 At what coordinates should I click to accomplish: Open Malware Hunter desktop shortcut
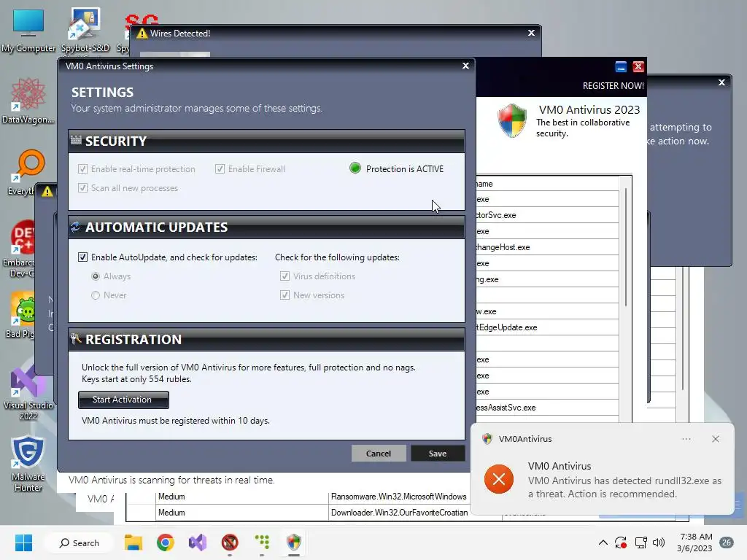pyautogui.click(x=28, y=464)
